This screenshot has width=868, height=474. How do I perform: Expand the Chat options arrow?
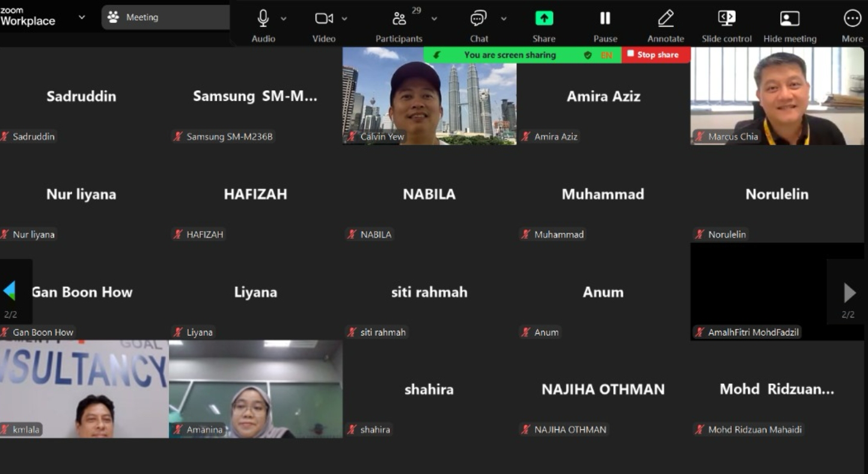click(x=504, y=19)
